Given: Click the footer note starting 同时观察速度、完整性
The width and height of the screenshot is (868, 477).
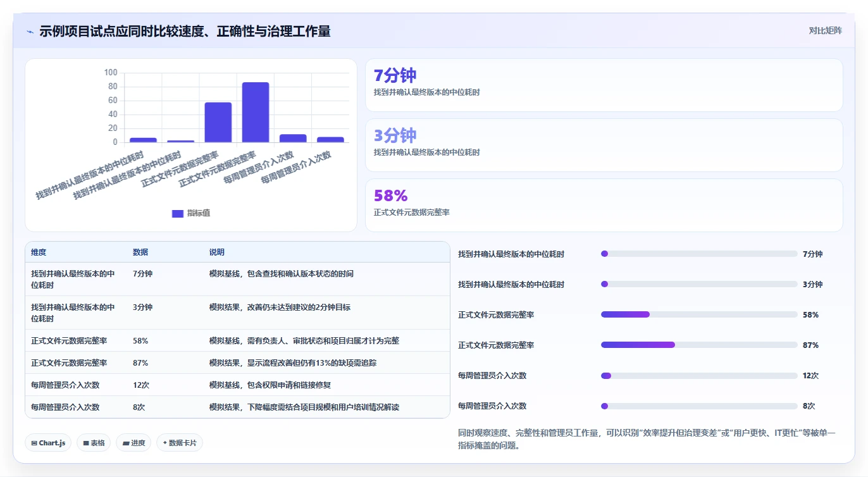Looking at the screenshot, I should (x=647, y=439).
